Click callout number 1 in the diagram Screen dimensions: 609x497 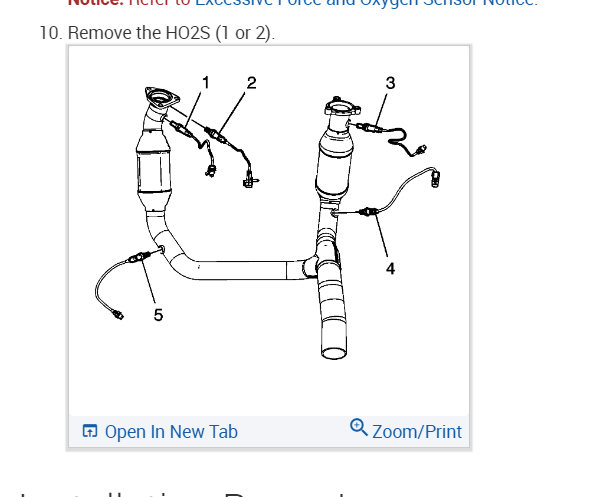206,83
